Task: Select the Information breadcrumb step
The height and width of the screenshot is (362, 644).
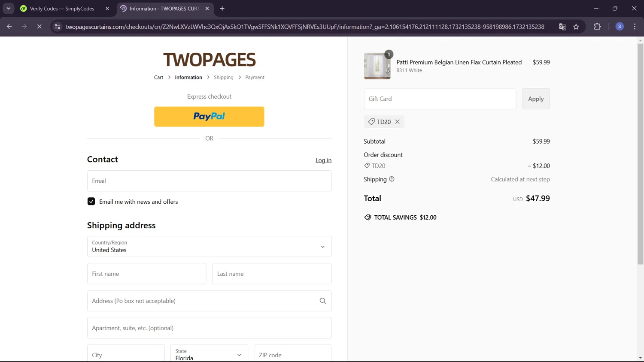Action: tap(188, 78)
